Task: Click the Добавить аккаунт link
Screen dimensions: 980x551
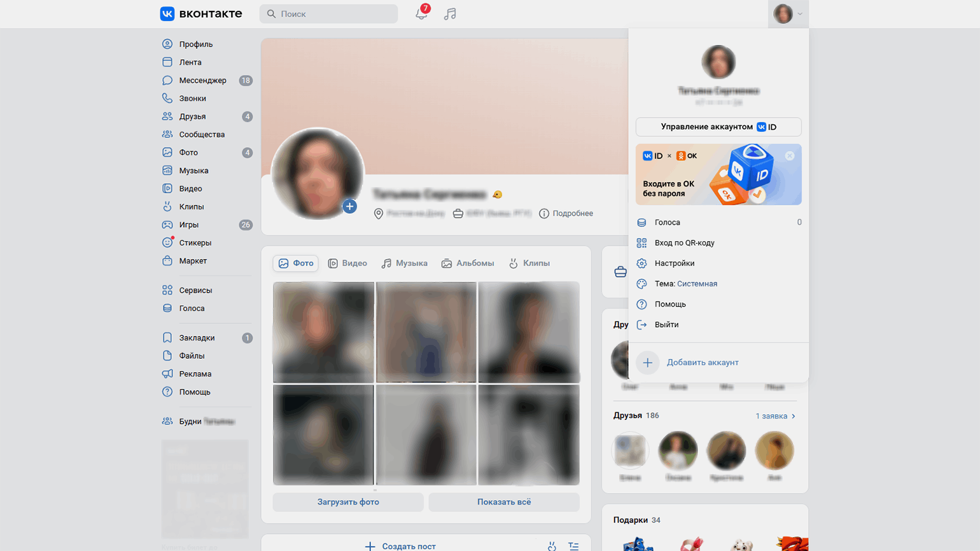Action: click(702, 363)
